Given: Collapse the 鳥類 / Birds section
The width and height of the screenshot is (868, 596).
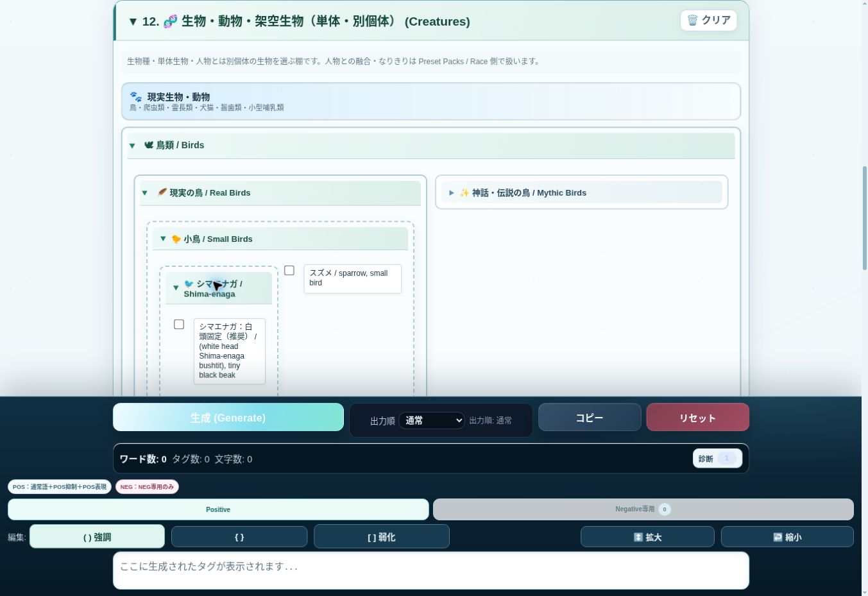Looking at the screenshot, I should click(x=431, y=146).
